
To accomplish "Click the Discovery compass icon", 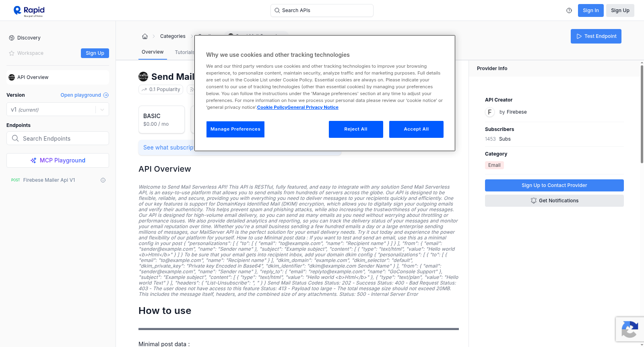I will click(12, 38).
